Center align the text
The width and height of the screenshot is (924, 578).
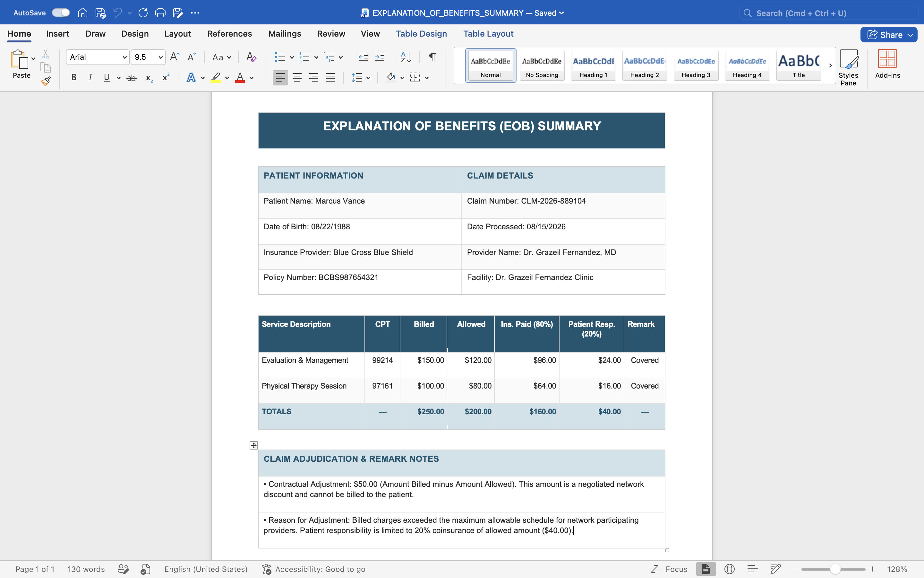[297, 78]
